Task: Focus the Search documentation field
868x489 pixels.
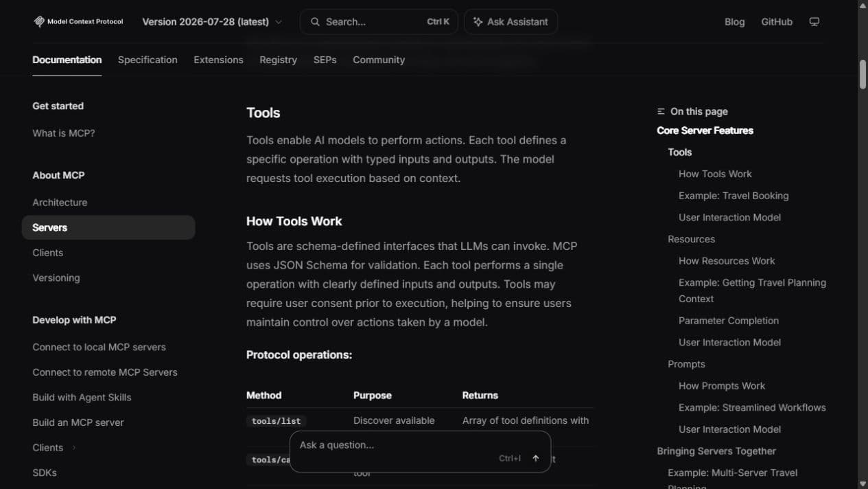Action: [x=379, y=22]
